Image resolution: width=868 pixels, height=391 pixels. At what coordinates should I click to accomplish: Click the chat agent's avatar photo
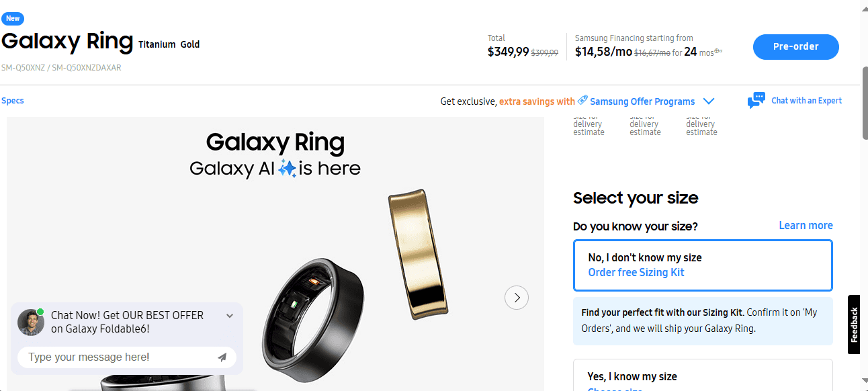click(x=30, y=322)
